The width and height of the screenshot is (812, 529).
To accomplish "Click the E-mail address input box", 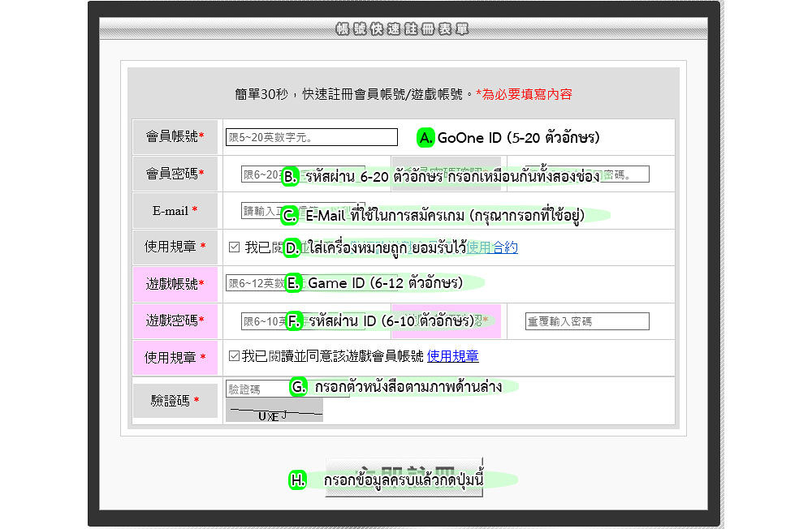I will click(x=261, y=211).
